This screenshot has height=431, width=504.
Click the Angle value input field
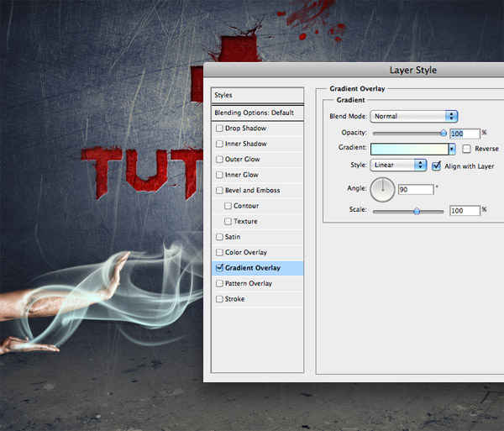pos(416,190)
